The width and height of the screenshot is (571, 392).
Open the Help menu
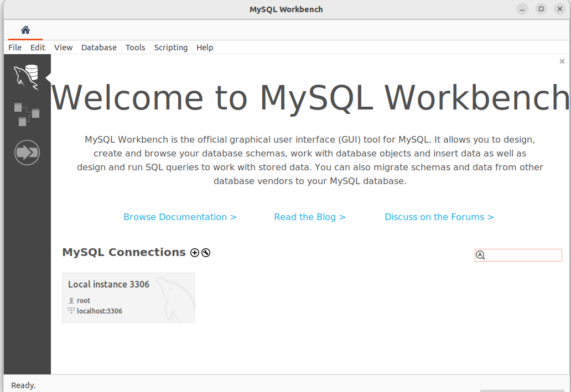point(205,48)
